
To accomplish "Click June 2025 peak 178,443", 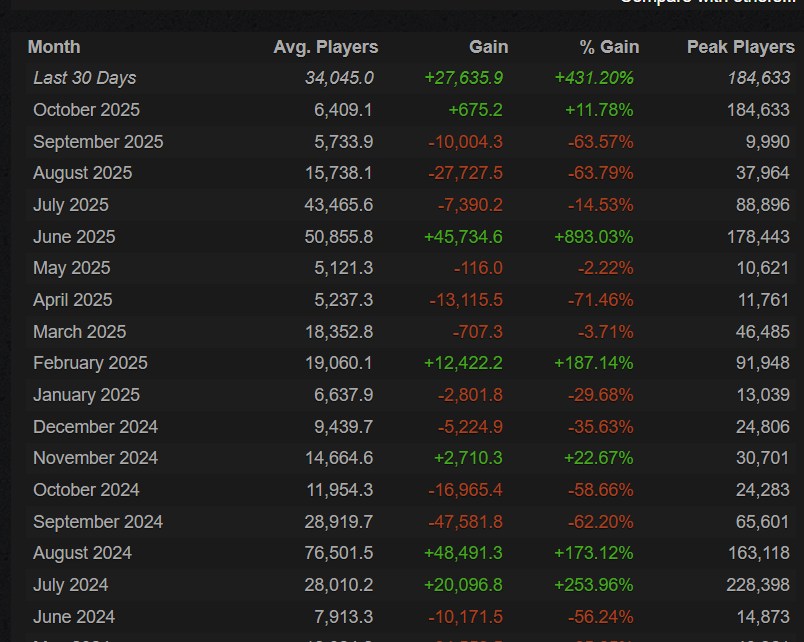I will tap(758, 236).
